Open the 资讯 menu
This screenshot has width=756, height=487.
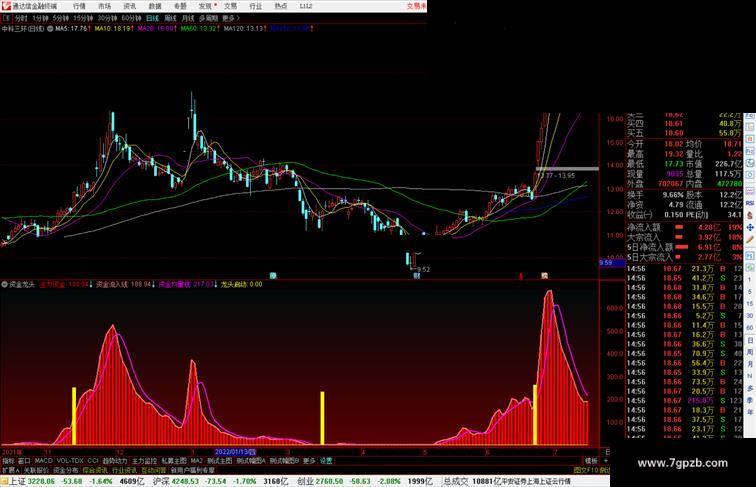click(129, 6)
